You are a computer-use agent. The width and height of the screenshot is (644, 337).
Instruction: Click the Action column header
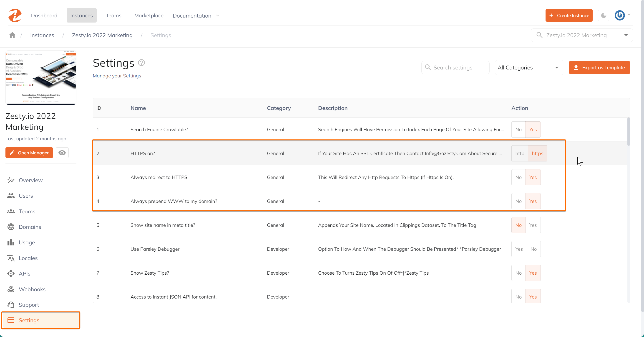coord(520,108)
